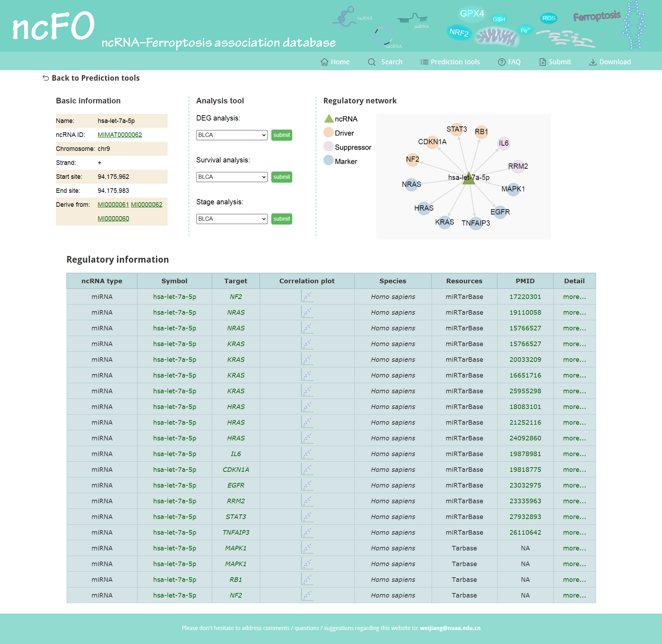The image size is (662, 644).
Task: Submit the DEG analysis
Action: click(282, 135)
